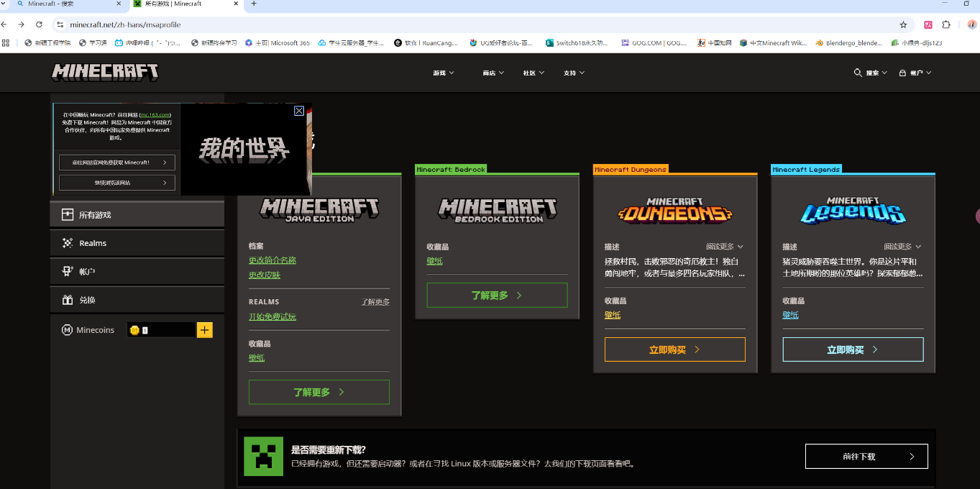Expand the 搜索 dropdown in header
Viewport: 980px width, 489px height.
[876, 73]
